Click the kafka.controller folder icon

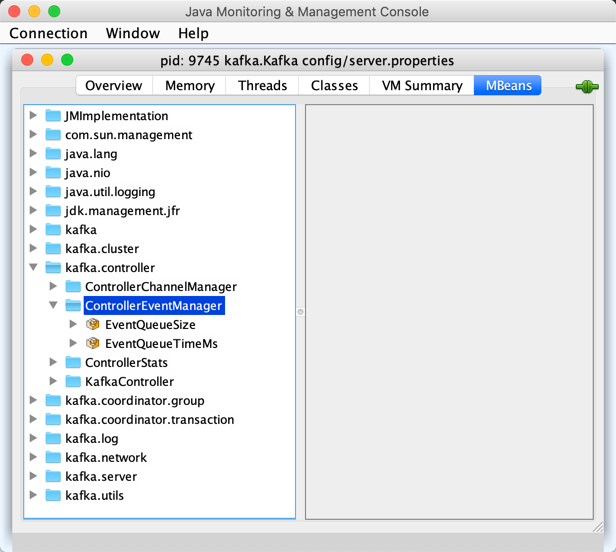(x=53, y=268)
